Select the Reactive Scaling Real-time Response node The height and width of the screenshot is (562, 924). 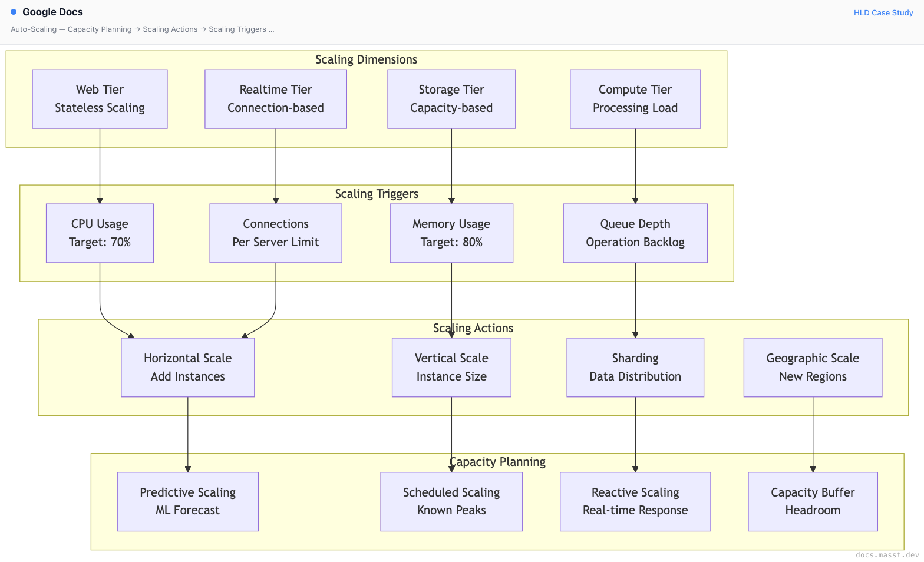coord(635,502)
